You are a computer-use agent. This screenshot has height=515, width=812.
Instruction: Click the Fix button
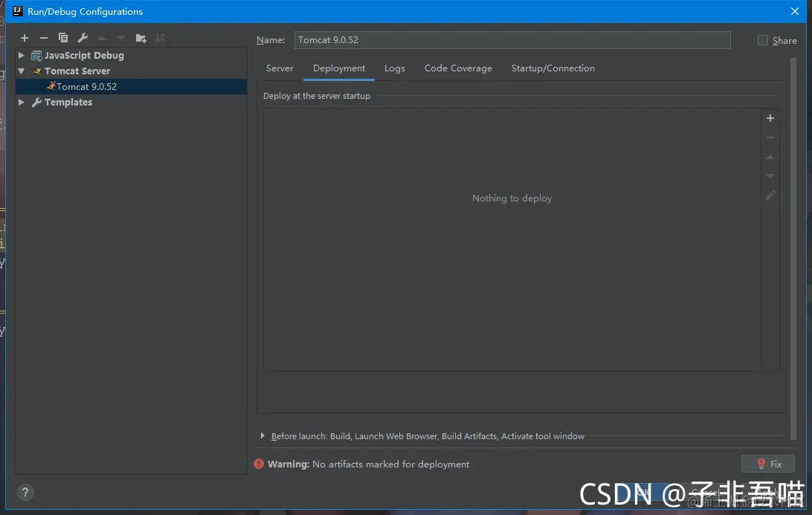[x=768, y=464]
